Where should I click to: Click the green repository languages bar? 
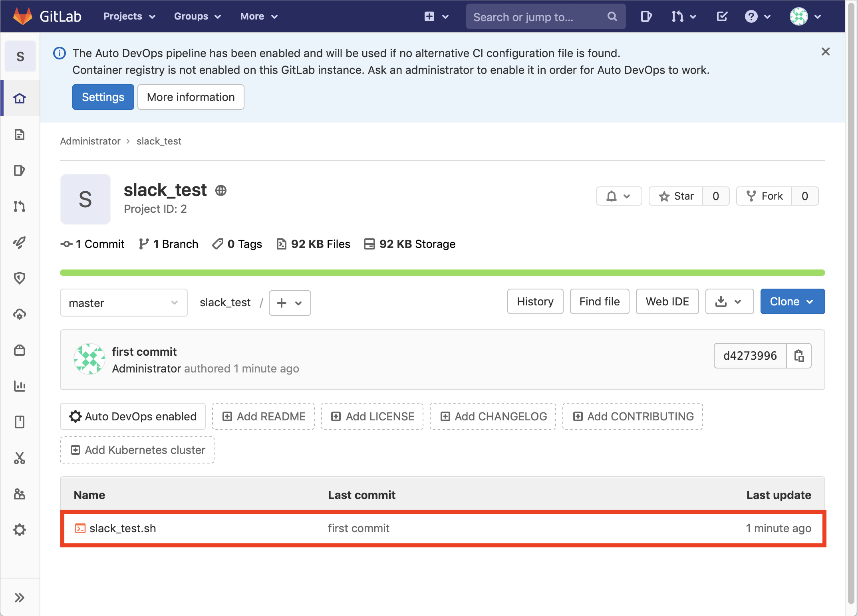pos(443,273)
